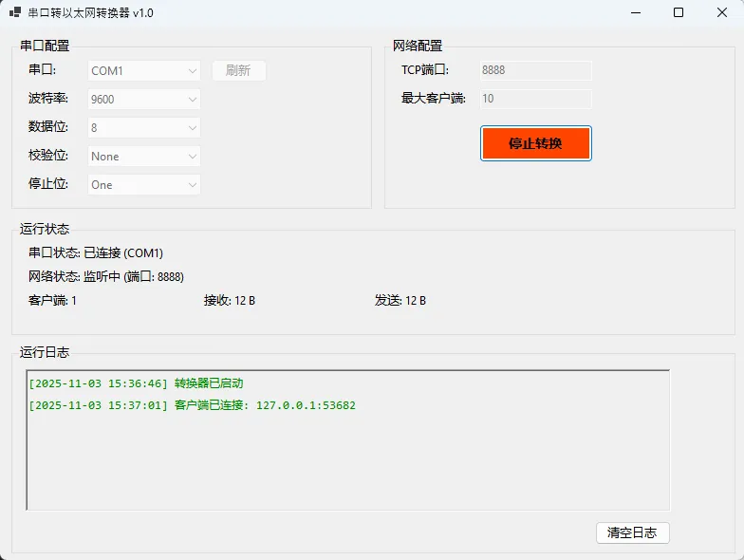Click the 网络状态 监听中 status text
The image size is (744, 560).
[106, 277]
